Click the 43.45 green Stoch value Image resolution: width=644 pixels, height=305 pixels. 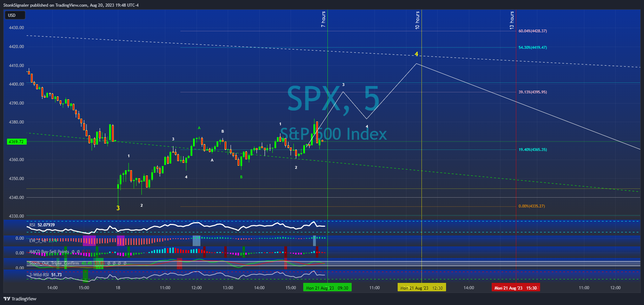pos(87,263)
